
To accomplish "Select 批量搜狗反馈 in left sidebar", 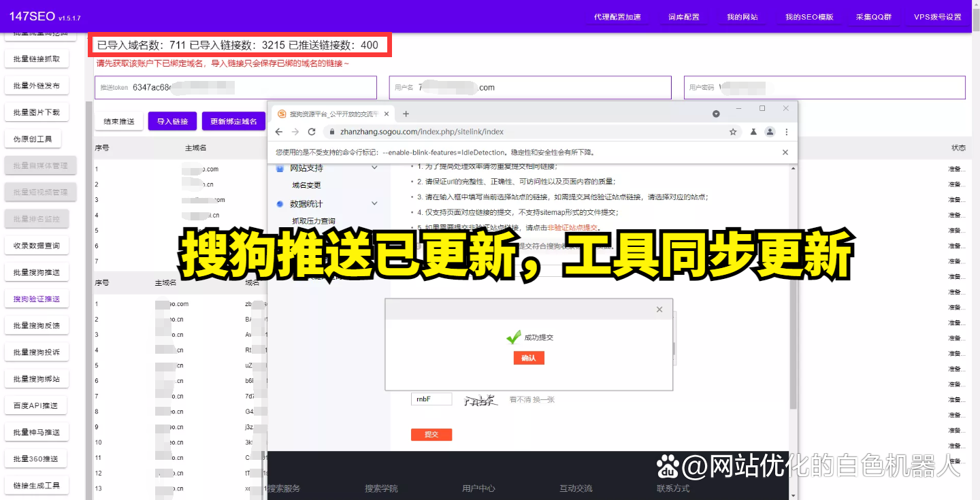I will point(37,325).
